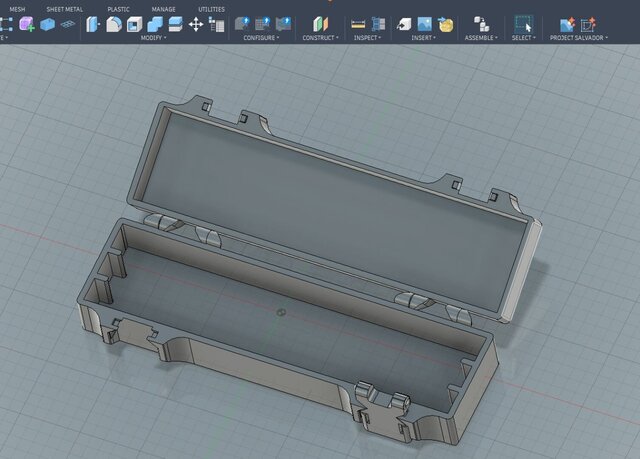
Task: Activate the Select window selection tool
Action: pyautogui.click(x=523, y=24)
